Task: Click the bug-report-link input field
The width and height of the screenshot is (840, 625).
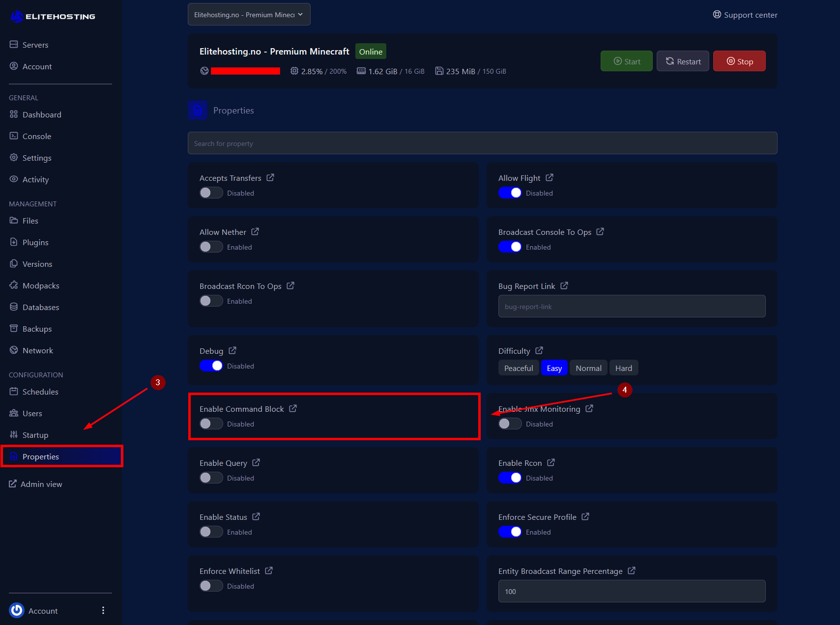Action: (632, 306)
